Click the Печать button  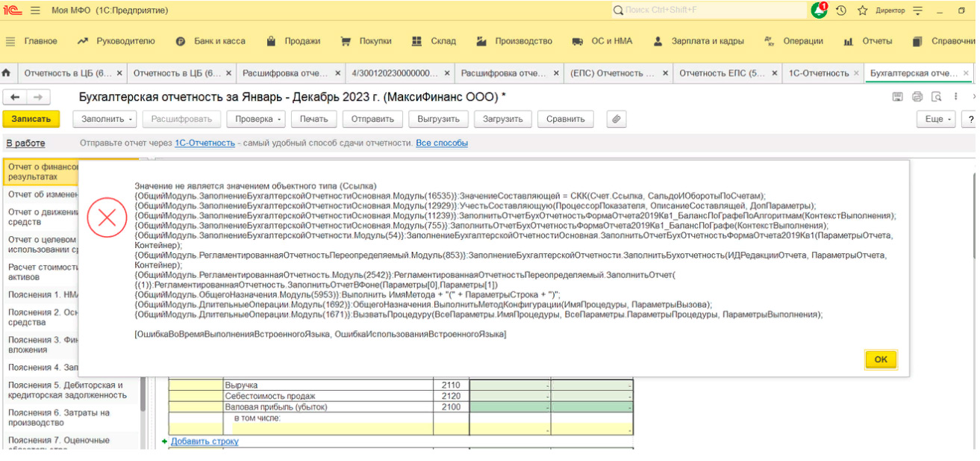click(314, 119)
